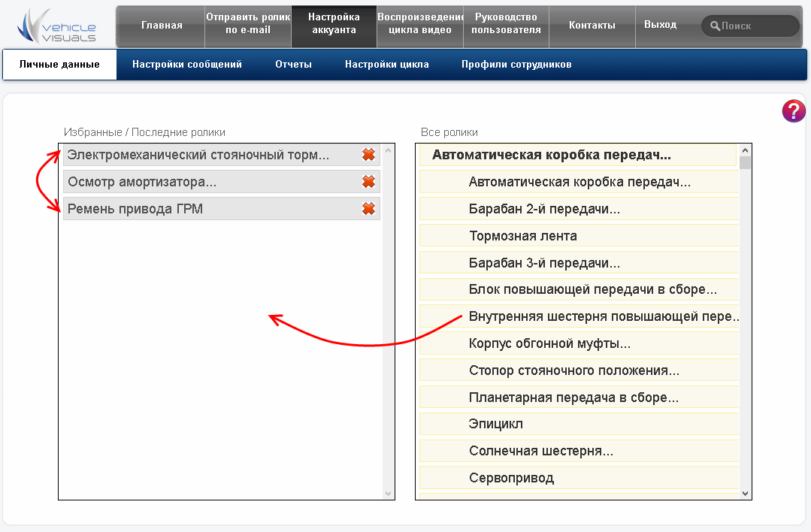Switch to Отчеты tab

pyautogui.click(x=293, y=65)
